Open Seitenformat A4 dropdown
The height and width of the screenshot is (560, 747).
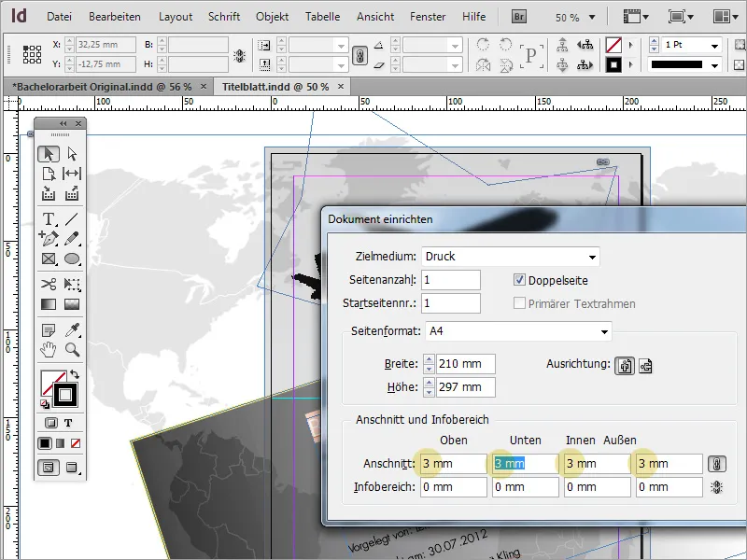tap(518, 331)
